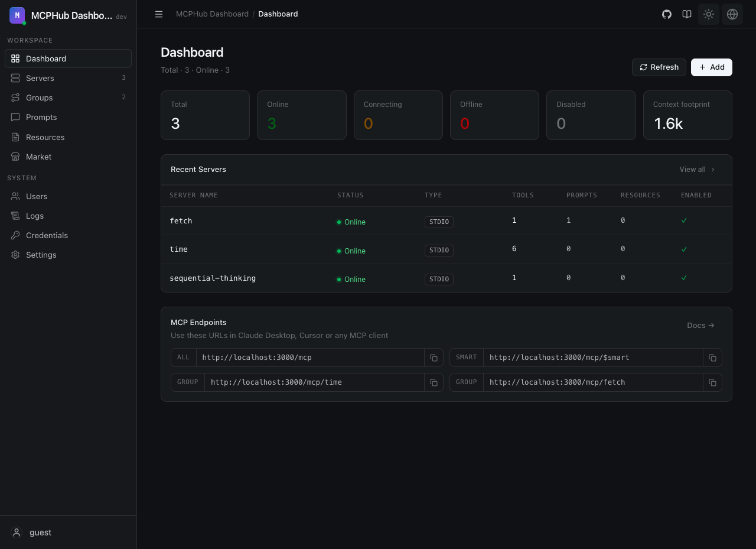Screen dimensions: 756x549
Task: Click the Context footprint card
Action: (x=687, y=115)
